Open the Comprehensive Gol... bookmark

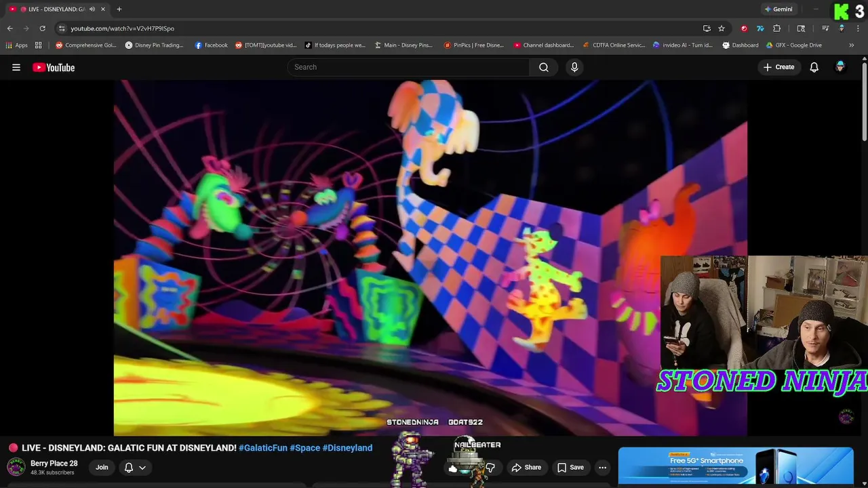[x=86, y=45]
